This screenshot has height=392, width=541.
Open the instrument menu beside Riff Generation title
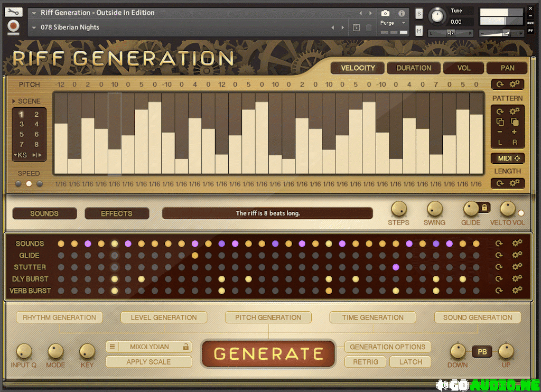pyautogui.click(x=34, y=13)
